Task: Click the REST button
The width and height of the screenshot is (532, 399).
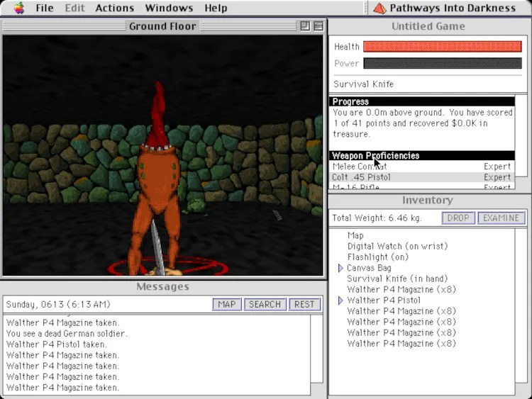Action: 304,304
